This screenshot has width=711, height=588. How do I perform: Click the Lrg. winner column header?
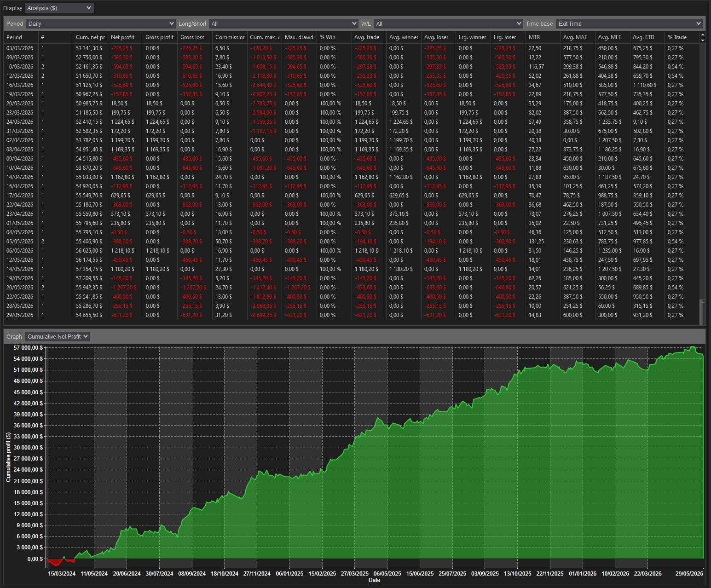[x=473, y=37]
